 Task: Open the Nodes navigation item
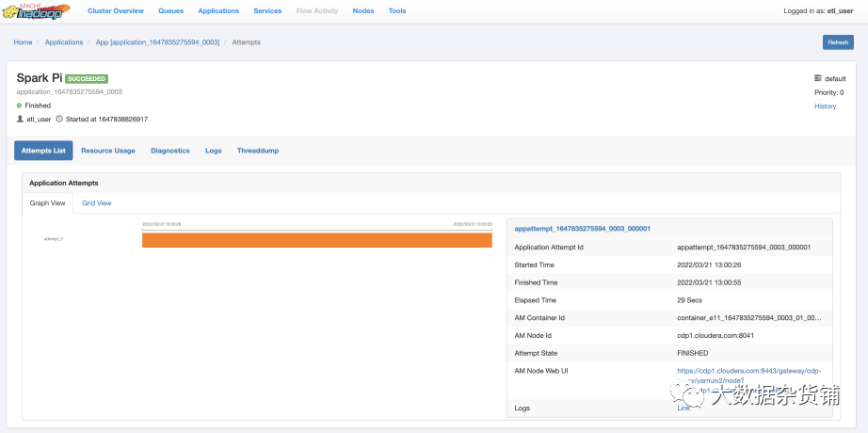[x=363, y=11]
